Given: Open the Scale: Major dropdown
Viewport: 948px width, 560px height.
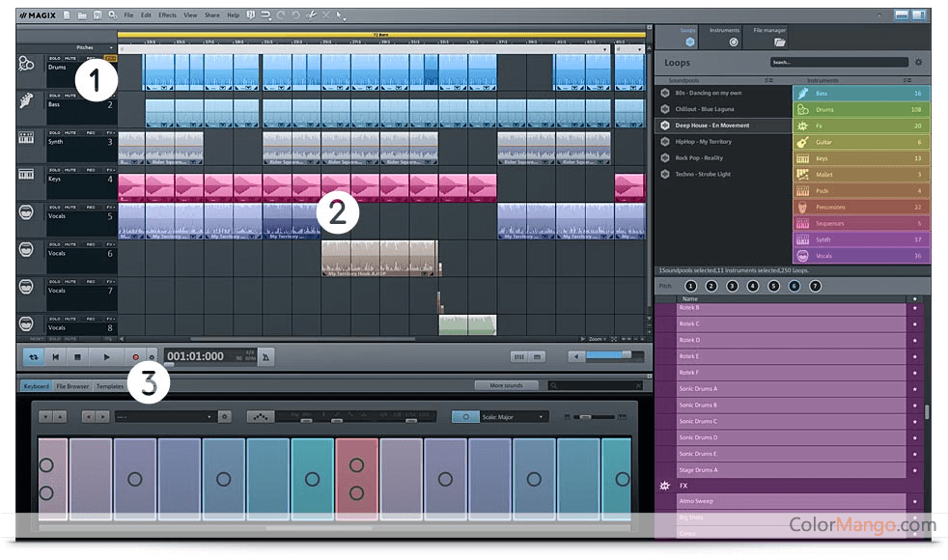Looking at the screenshot, I should pos(514,417).
